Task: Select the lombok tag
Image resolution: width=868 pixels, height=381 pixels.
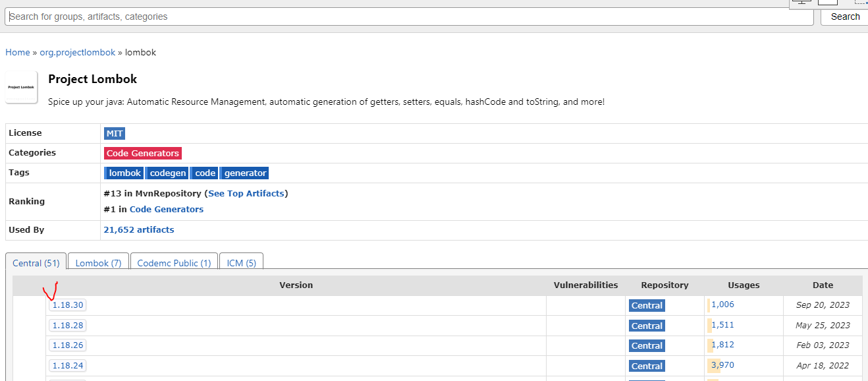Action: 124,173
